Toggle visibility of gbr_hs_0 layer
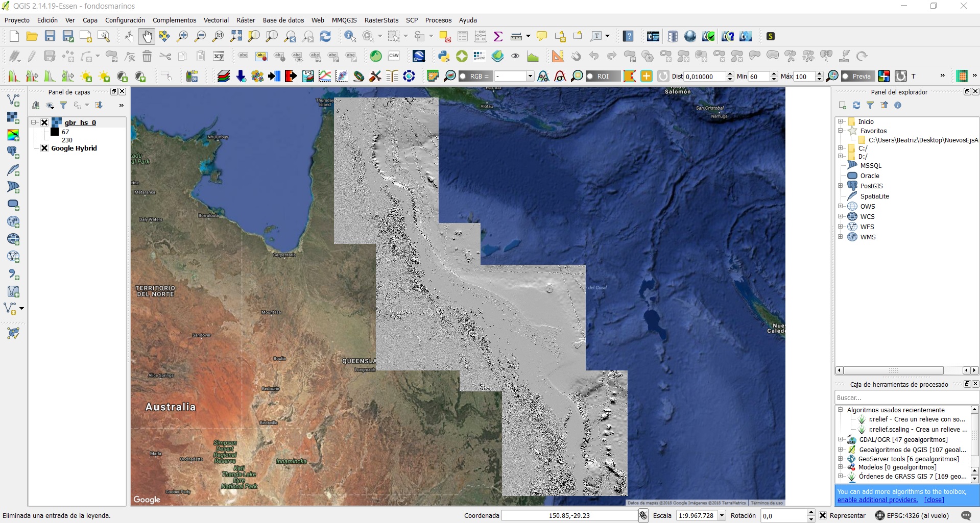Screen dimensions: 980x523 pyautogui.click(x=44, y=122)
